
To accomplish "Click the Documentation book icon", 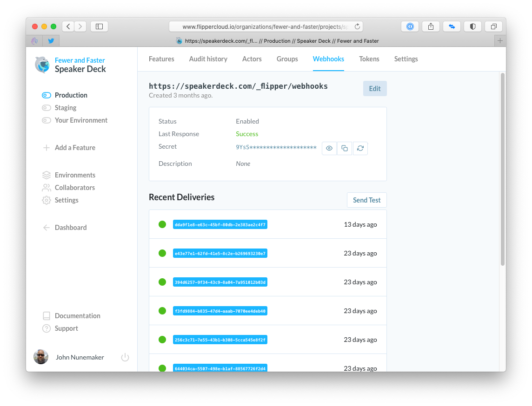I will click(47, 316).
